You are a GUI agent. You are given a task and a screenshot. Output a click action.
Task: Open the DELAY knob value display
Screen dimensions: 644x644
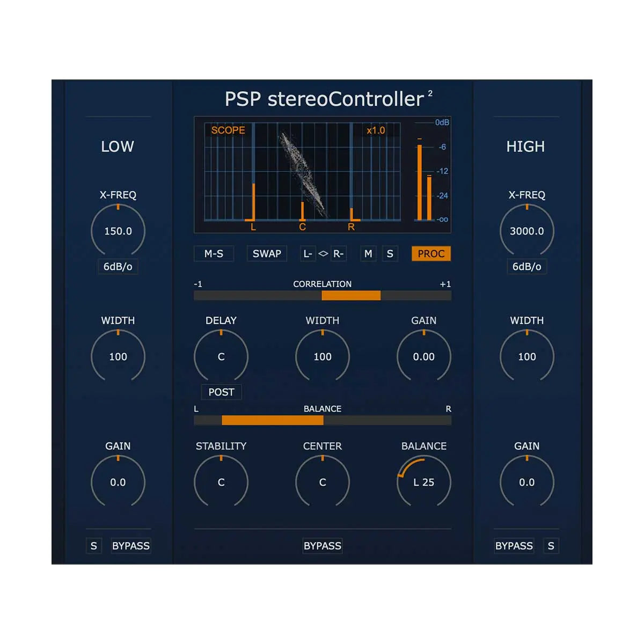point(221,356)
